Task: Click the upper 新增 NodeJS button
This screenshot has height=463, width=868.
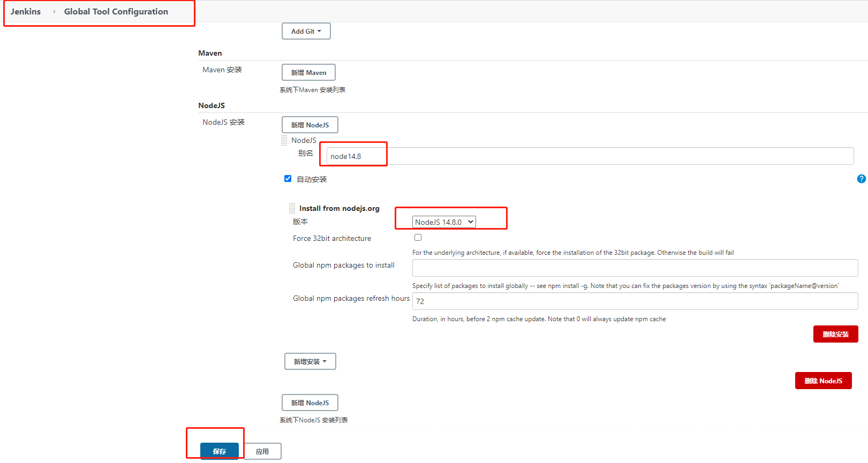Action: point(310,125)
